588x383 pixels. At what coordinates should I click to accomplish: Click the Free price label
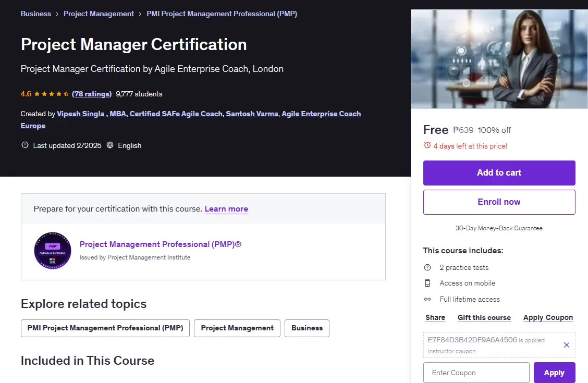(436, 130)
